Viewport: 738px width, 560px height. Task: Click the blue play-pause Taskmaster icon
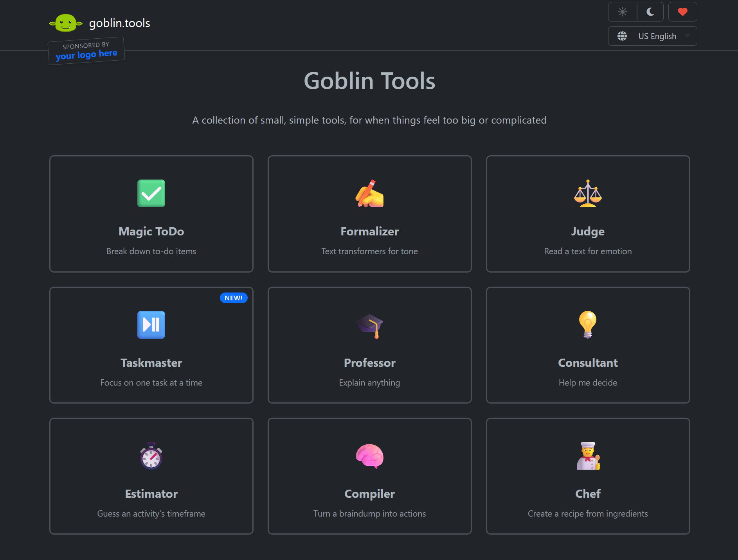point(151,325)
